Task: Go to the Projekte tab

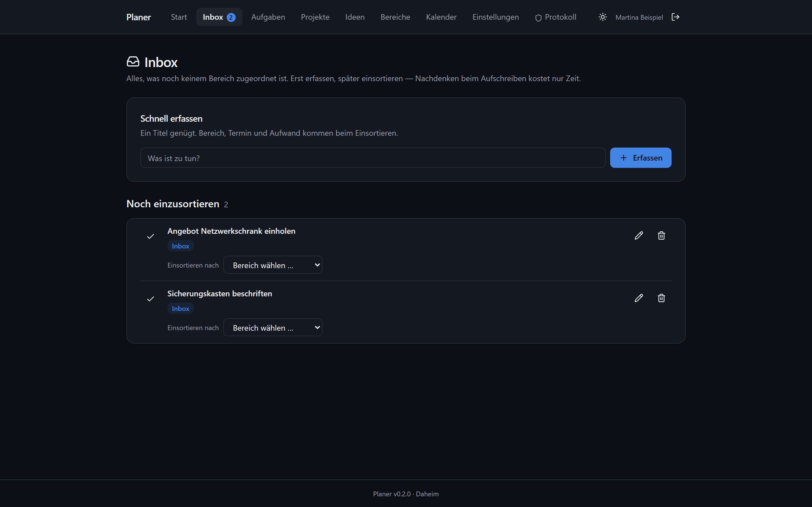Action: pos(315,17)
